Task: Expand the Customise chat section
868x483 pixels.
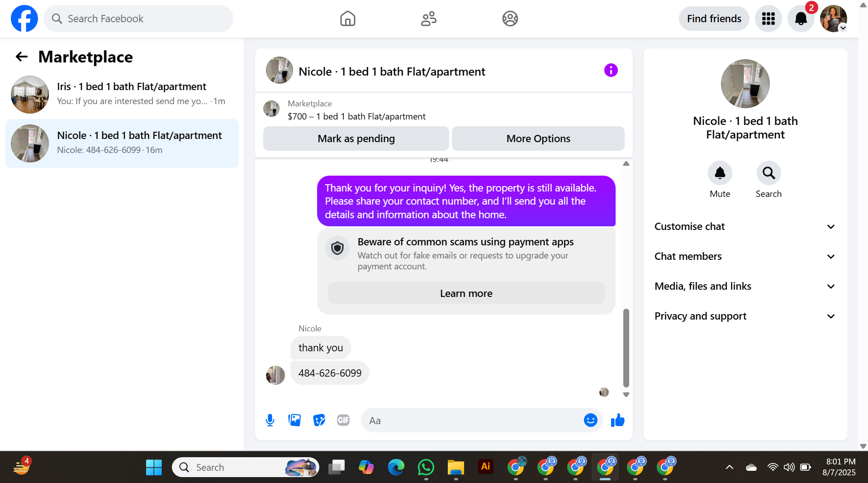Action: (745, 226)
